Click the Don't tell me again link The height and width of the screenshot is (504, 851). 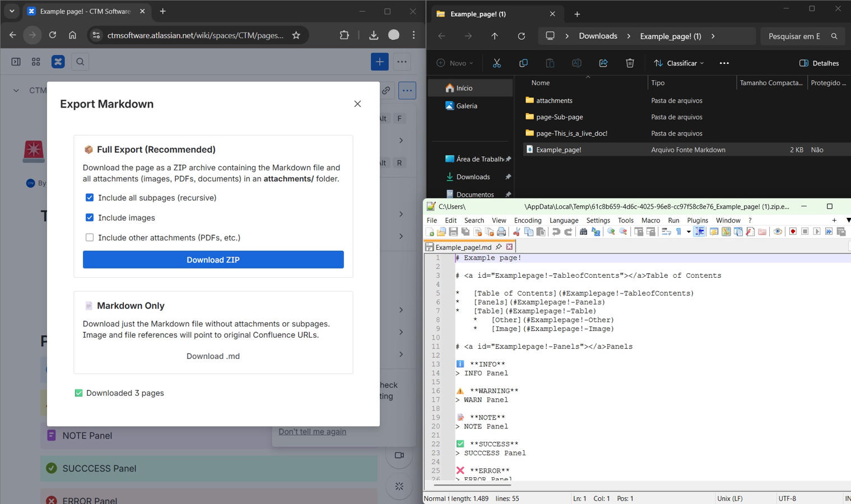(313, 432)
